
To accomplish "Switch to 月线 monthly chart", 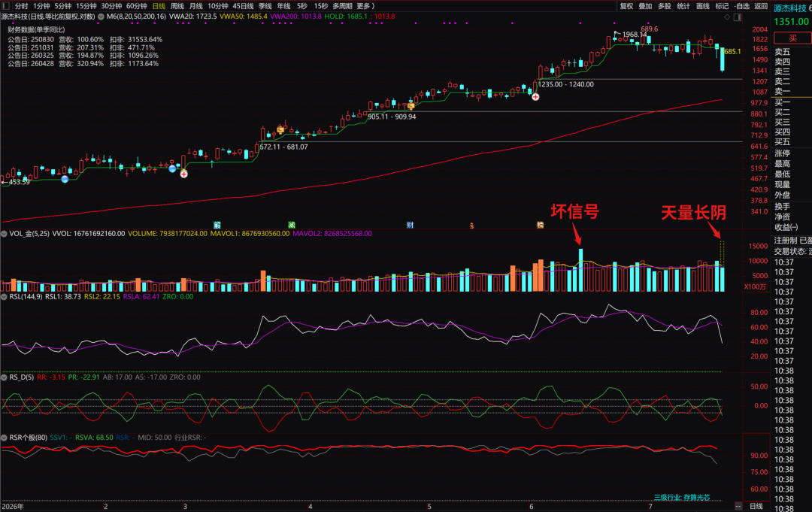I will coord(195,6).
